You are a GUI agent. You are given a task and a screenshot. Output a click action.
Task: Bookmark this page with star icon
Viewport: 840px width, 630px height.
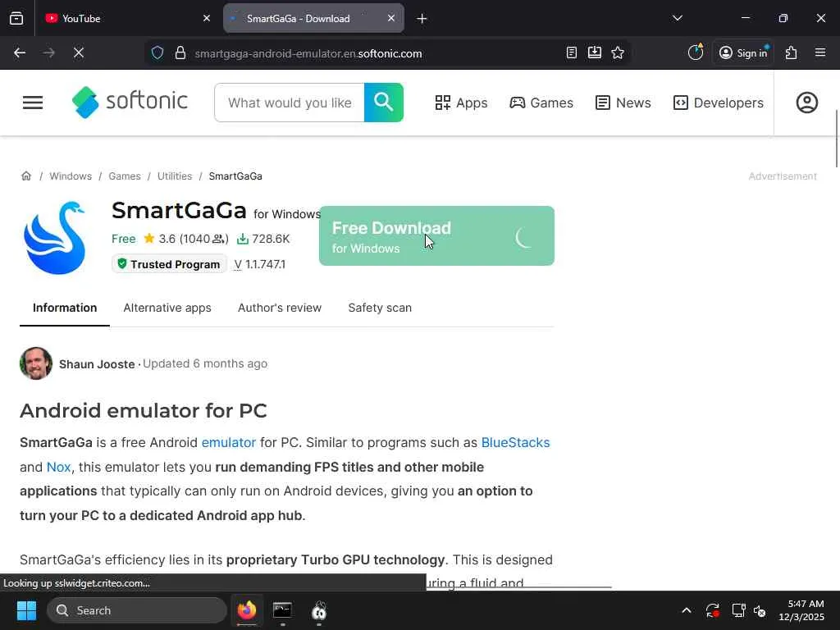click(618, 52)
